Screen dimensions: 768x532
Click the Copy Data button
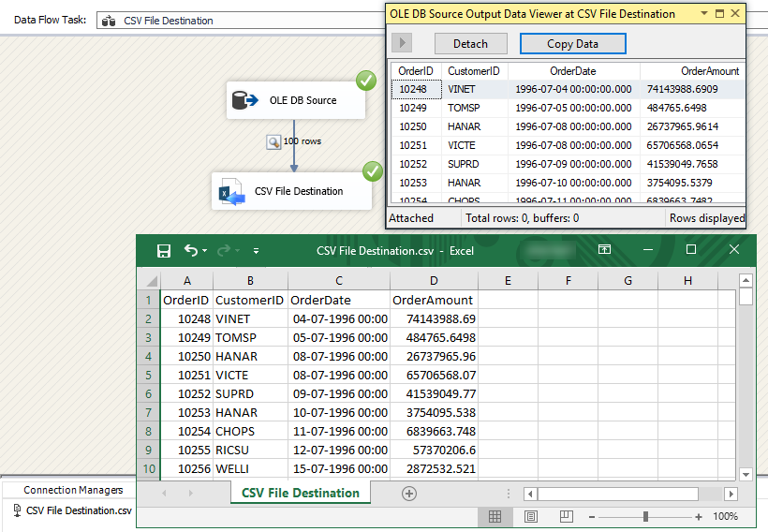pos(572,44)
